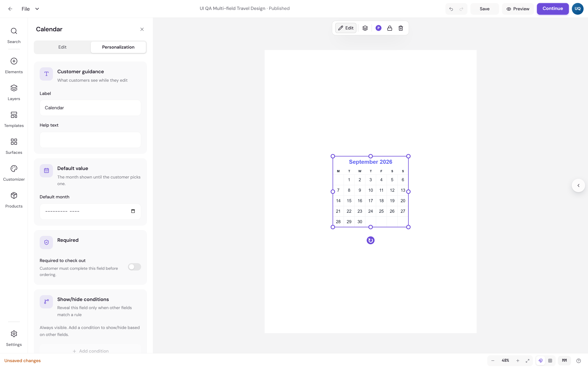The height and width of the screenshot is (368, 588).
Task: Redo the last action
Action: pos(461,9)
